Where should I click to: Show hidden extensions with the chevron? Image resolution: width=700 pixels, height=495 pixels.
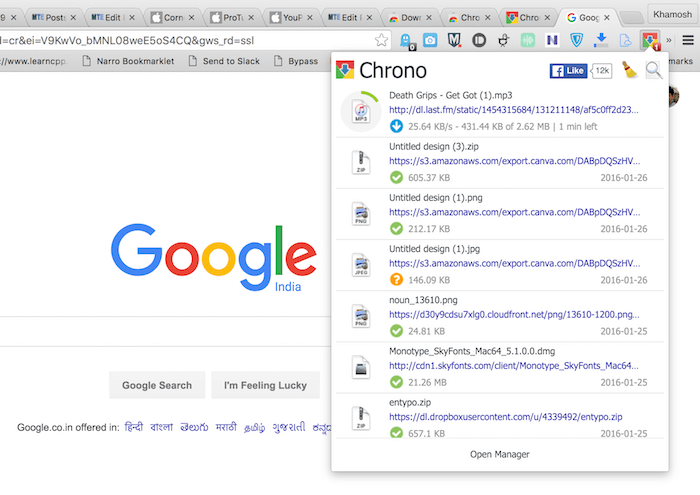pyautogui.click(x=669, y=41)
